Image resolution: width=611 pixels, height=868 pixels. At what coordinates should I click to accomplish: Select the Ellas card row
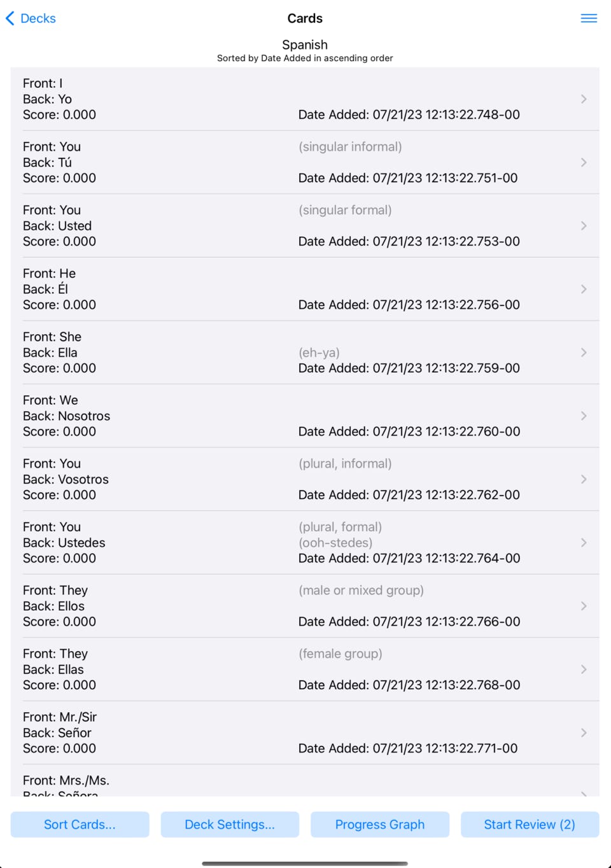tap(304, 669)
